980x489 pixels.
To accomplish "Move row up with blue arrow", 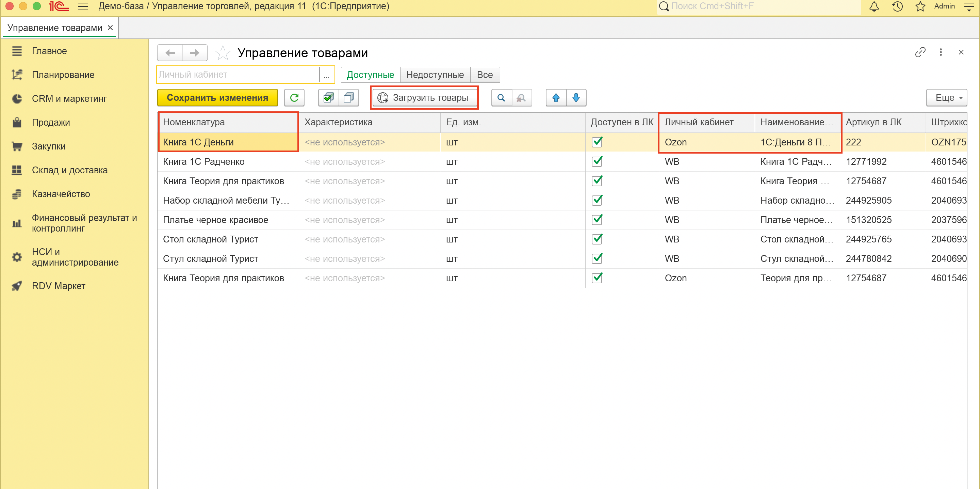I will [556, 98].
